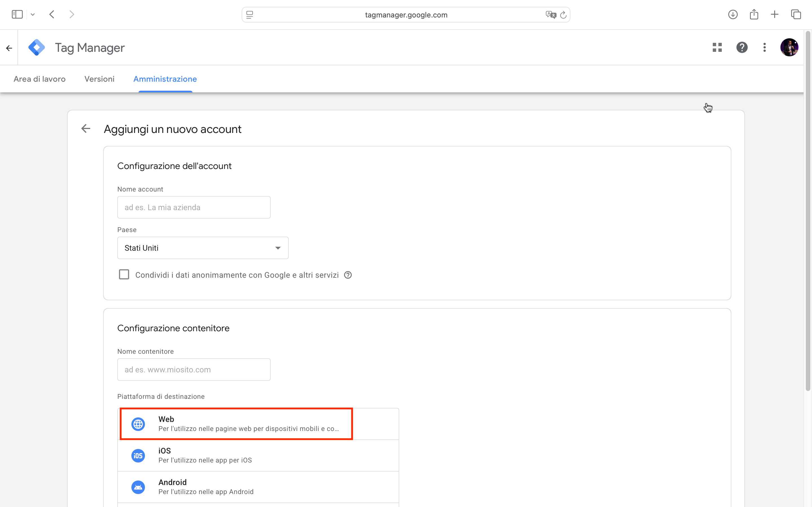812x507 pixels.
Task: Click back arrow beside Aggiungi un nuovo account
Action: [86, 129]
